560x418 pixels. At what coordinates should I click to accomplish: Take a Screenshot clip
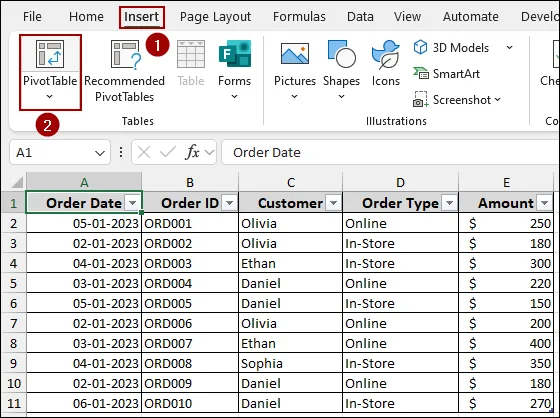(x=452, y=100)
